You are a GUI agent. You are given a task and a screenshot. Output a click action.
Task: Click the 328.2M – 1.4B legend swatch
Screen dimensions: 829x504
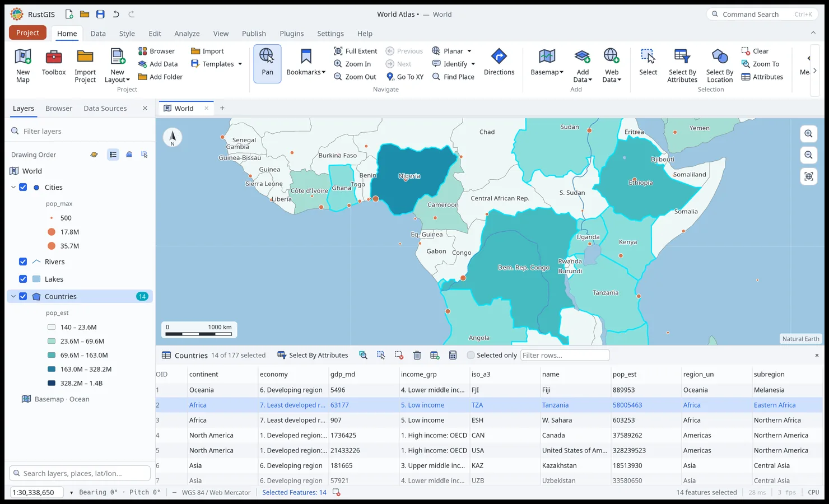click(52, 383)
